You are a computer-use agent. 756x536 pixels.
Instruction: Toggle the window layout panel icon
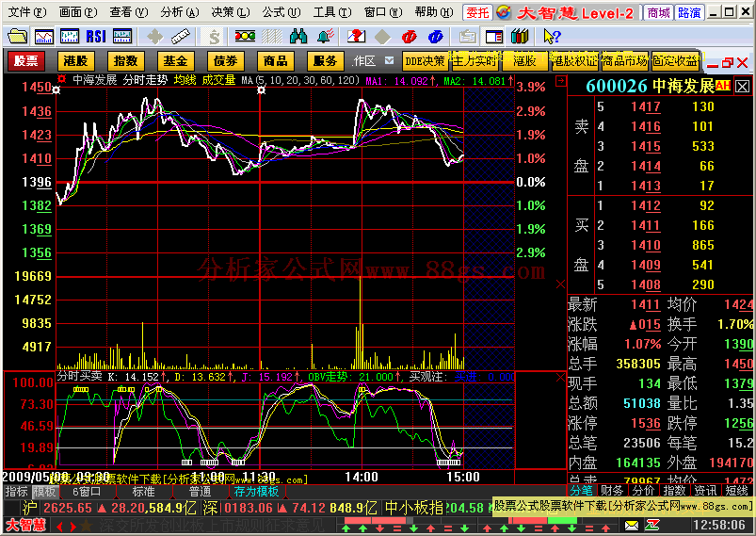click(494, 37)
